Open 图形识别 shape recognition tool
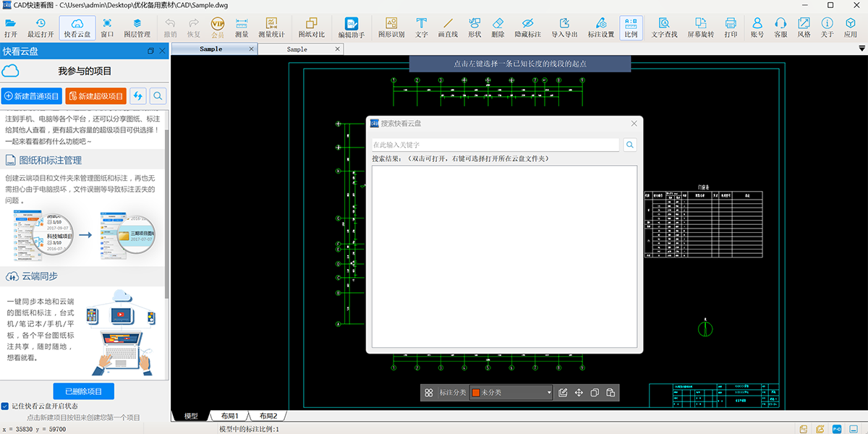 (391, 27)
